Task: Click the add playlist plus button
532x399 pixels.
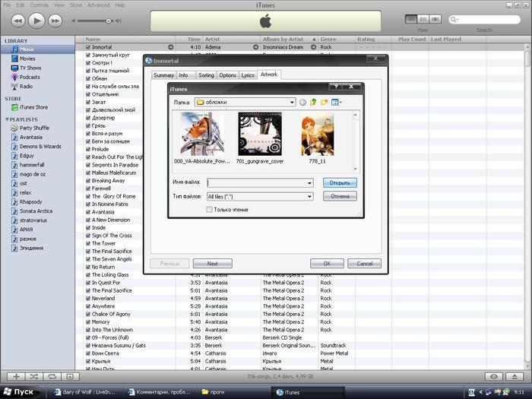Action: pyautogui.click(x=16, y=376)
